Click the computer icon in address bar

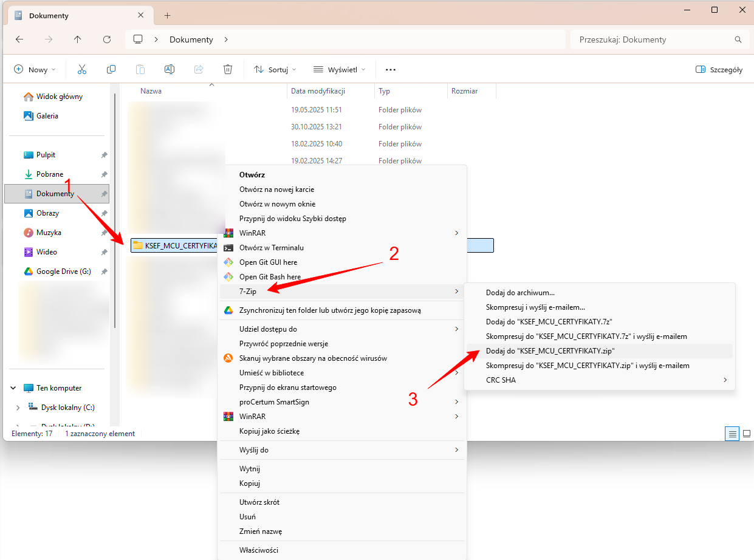[138, 39]
